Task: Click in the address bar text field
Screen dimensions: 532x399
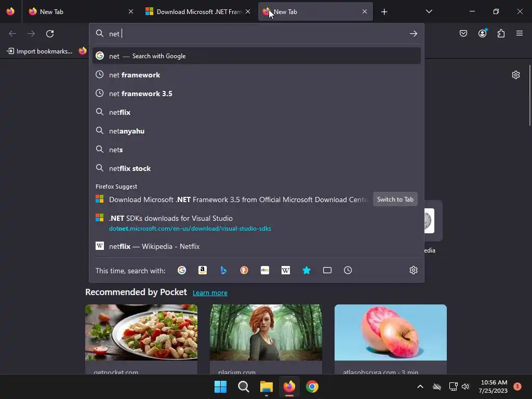Action: click(x=258, y=34)
